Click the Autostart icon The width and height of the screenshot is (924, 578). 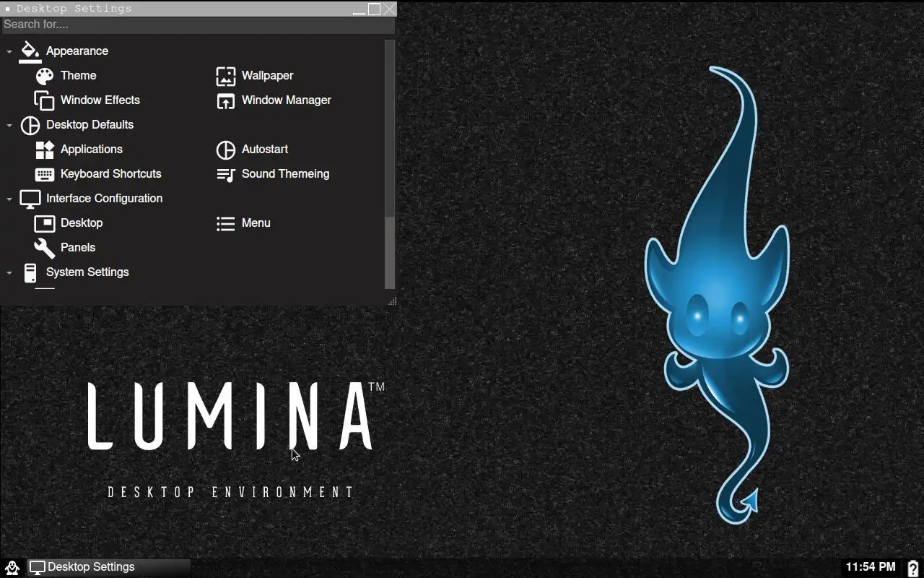tap(226, 150)
